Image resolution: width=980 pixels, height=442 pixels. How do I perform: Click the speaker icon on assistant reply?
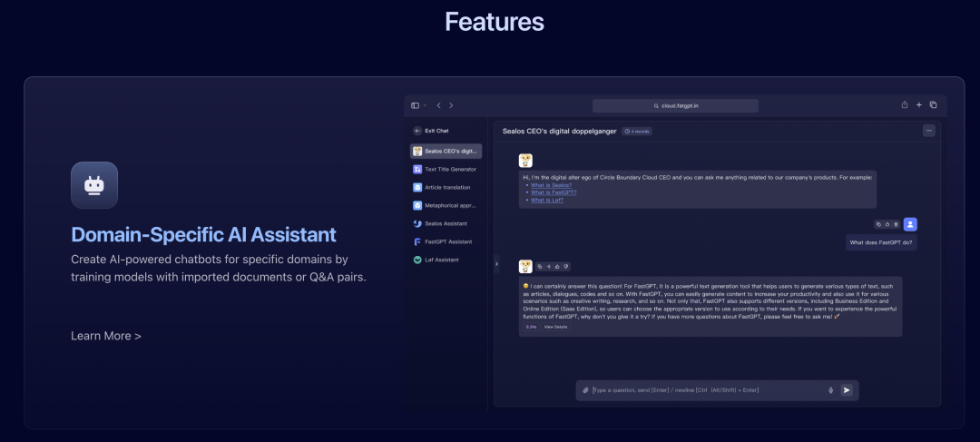[x=549, y=267]
